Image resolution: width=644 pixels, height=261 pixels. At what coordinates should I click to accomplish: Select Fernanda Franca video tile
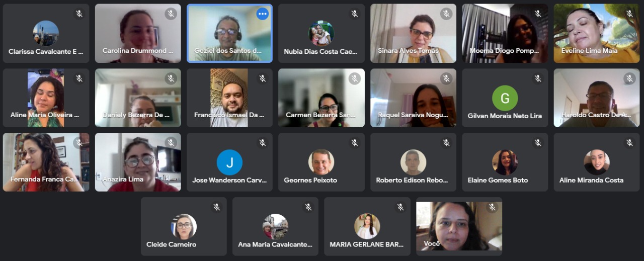point(46,162)
